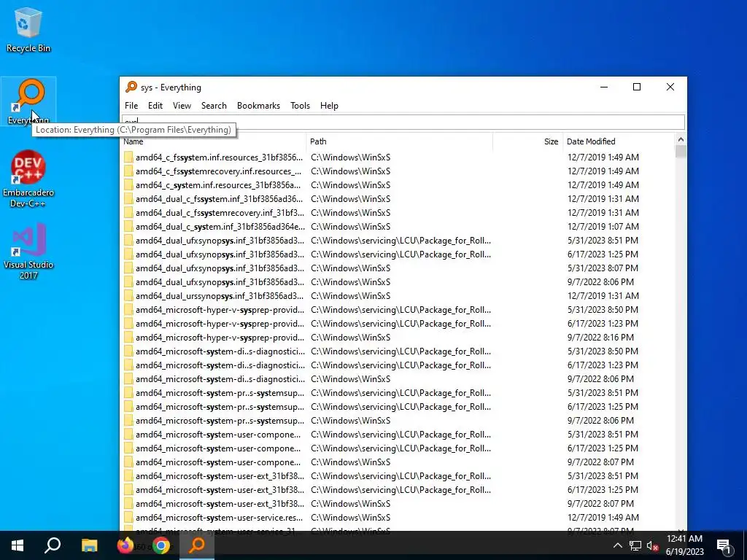
Task: Click path C:\Windows\WinSxS of urssynopsys row
Action: (x=351, y=296)
